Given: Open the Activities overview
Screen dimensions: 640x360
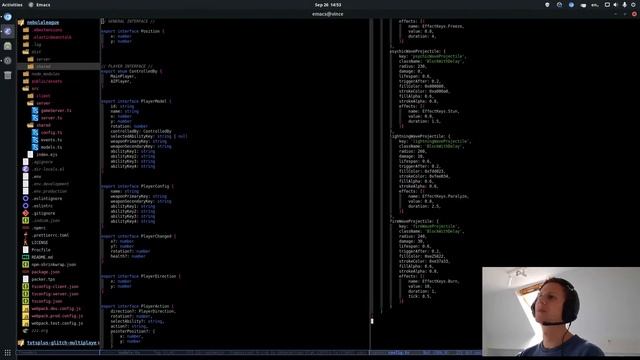Looking at the screenshot, I should click(12, 5).
